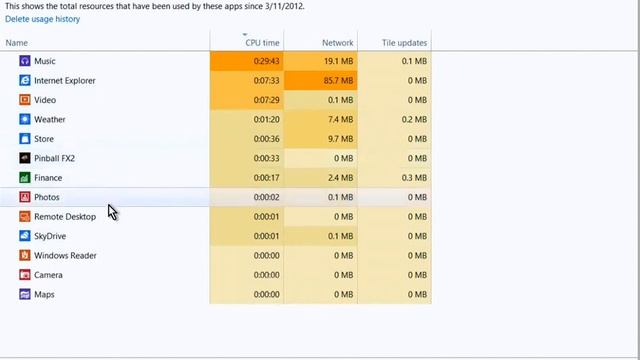Click Weather CPU time 0:01:20
The width and height of the screenshot is (640, 360).
267,120
